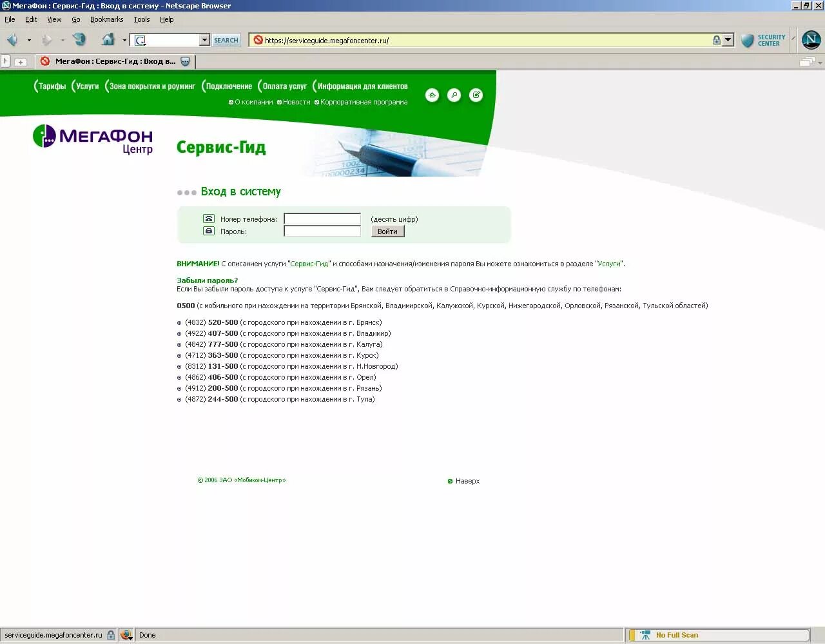Click the SEARCH button

click(226, 40)
